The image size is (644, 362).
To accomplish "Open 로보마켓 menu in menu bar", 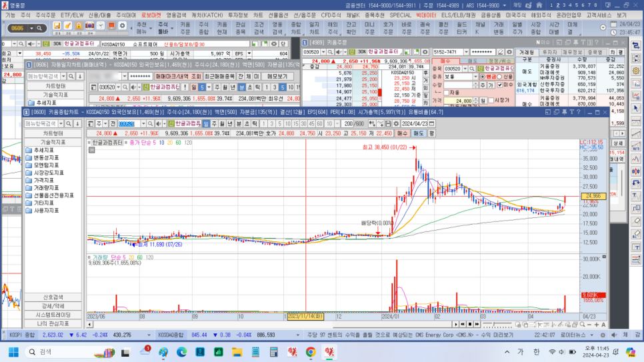I will pos(151,15).
